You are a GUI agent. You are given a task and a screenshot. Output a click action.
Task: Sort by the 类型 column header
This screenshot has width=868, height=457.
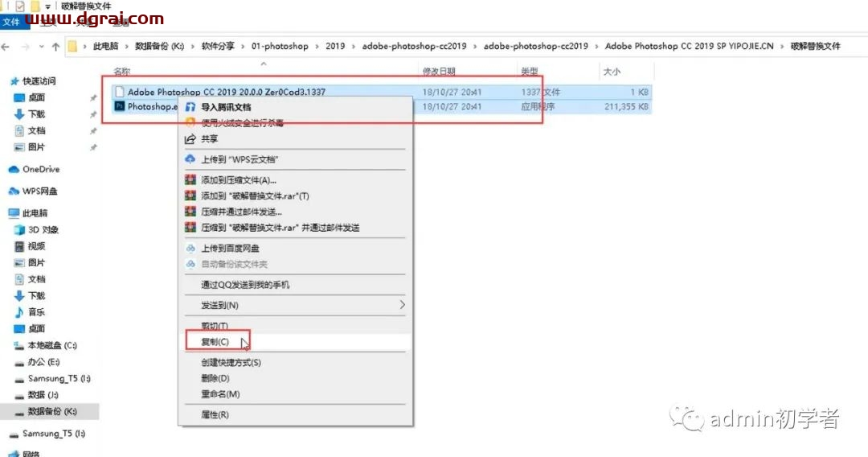(x=529, y=72)
